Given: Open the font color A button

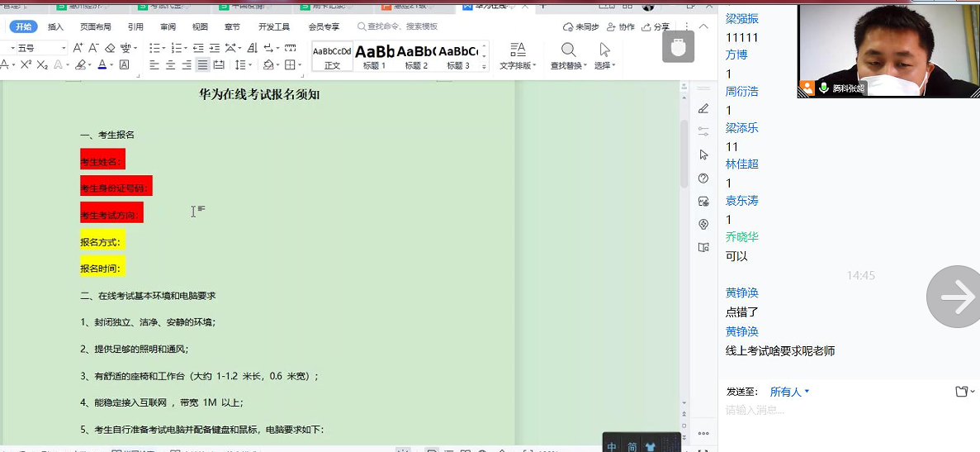Looking at the screenshot, I should [x=102, y=64].
